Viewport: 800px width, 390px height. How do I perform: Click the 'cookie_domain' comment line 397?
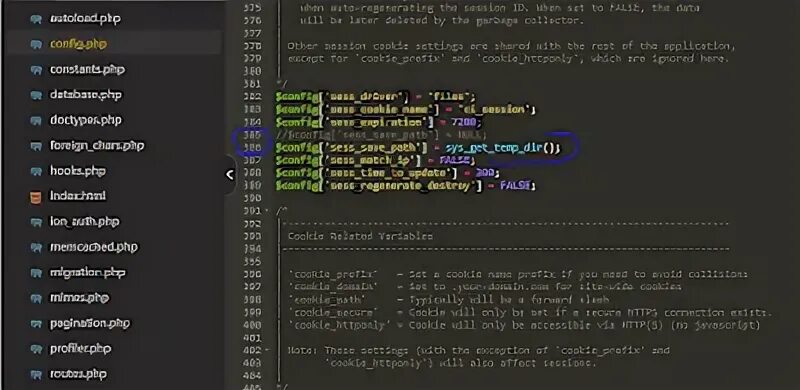(x=485, y=287)
